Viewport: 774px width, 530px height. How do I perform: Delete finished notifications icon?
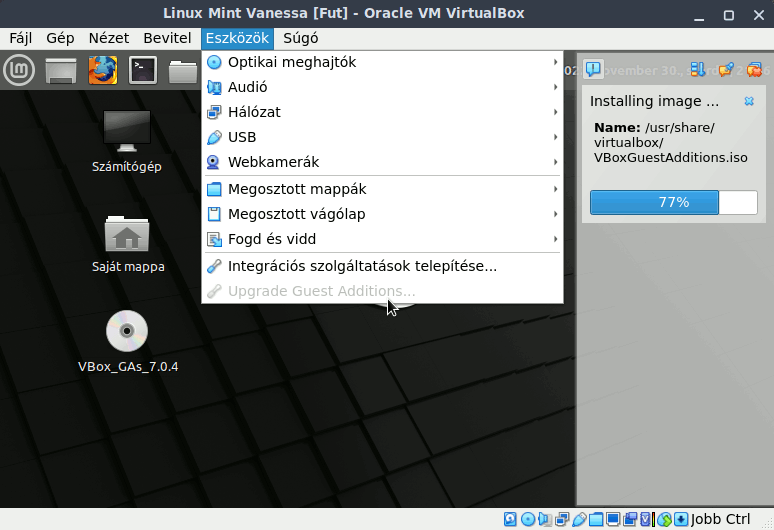[x=754, y=70]
